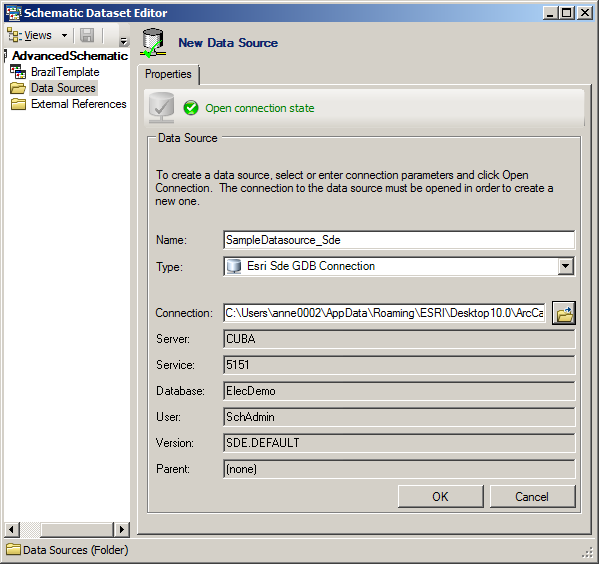Click the Save disk icon in toolbar

point(87,36)
